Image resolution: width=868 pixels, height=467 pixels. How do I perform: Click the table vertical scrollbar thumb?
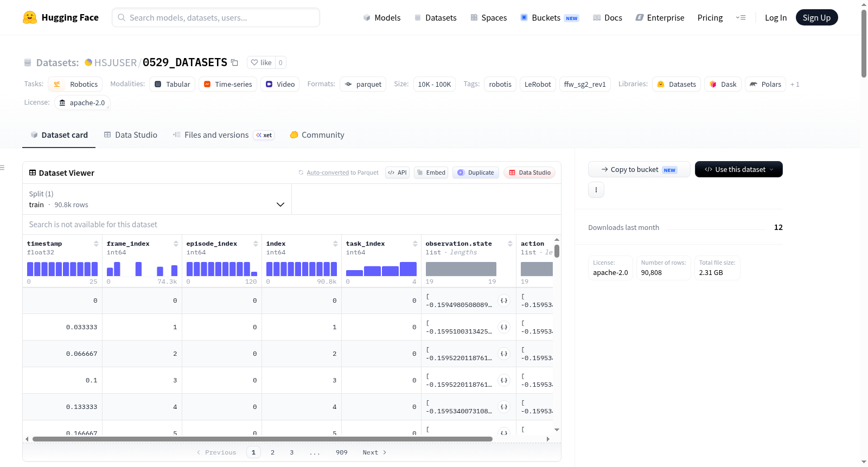pyautogui.click(x=557, y=251)
